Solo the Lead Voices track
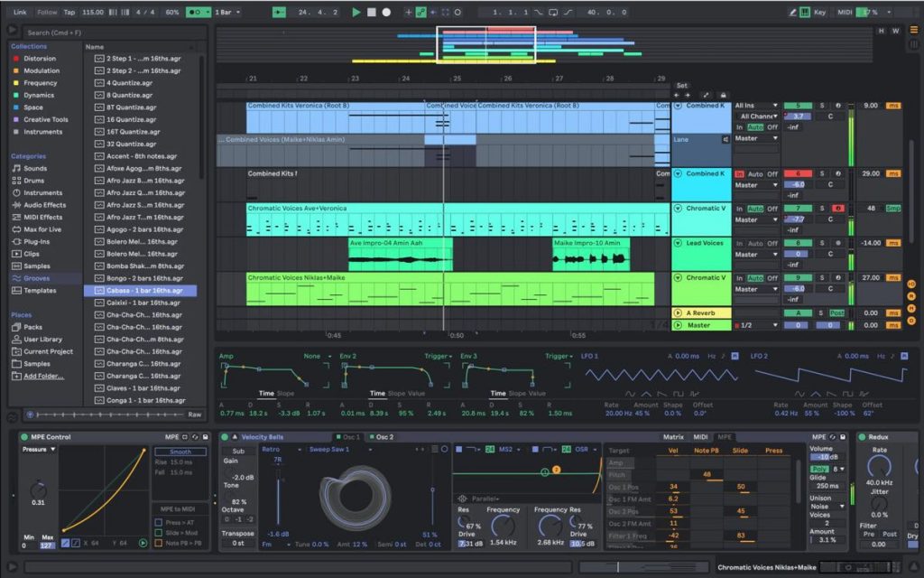This screenshot has width=924, height=578. [x=822, y=242]
